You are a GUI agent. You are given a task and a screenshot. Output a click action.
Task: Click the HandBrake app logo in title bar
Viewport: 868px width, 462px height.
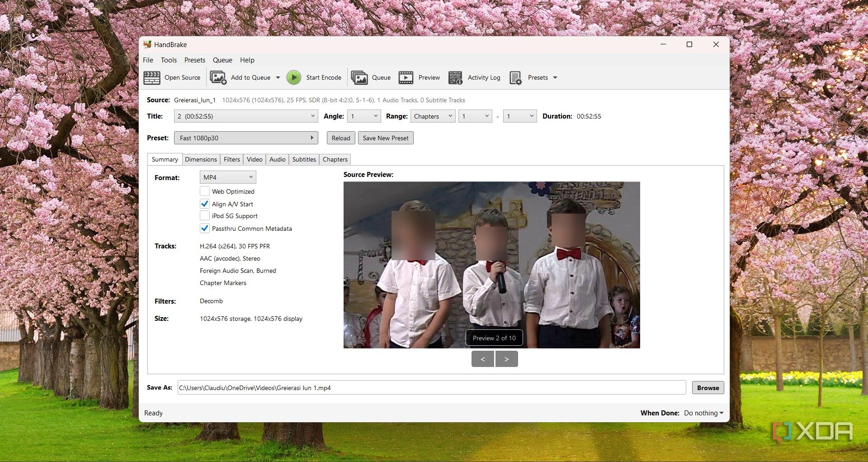pos(147,44)
